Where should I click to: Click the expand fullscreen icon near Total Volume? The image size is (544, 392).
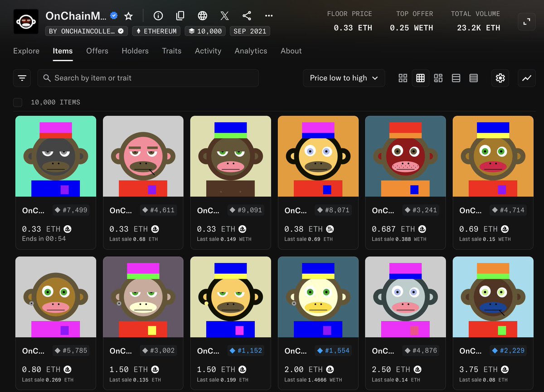[x=526, y=21]
